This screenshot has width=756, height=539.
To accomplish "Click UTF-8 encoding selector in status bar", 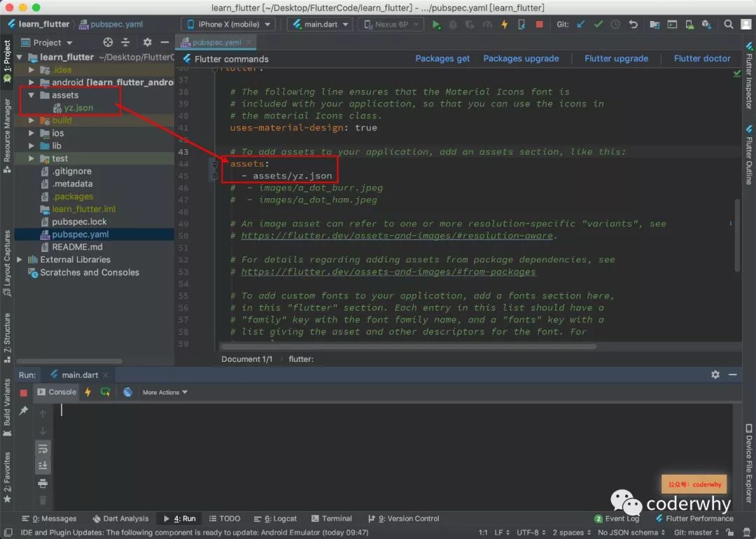I will coord(531,532).
